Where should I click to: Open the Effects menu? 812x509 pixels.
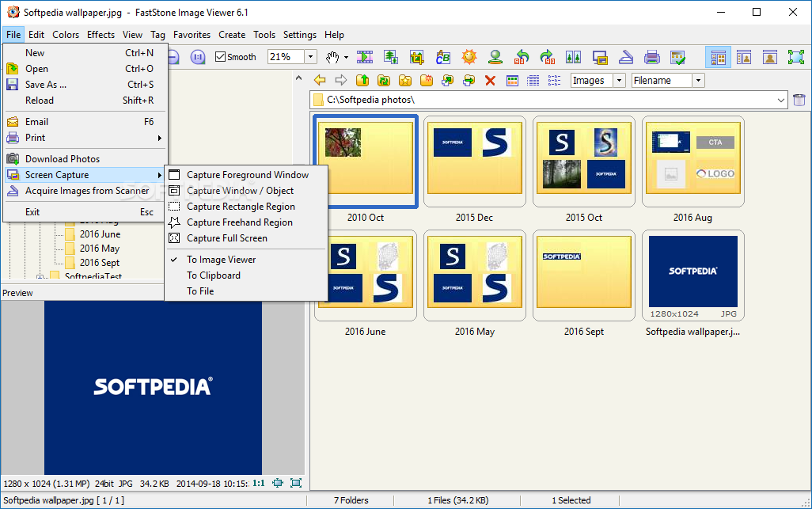[101, 35]
